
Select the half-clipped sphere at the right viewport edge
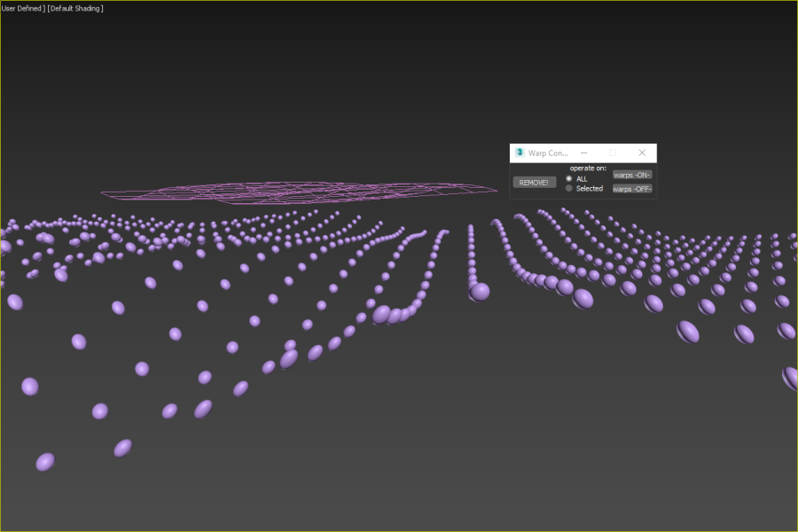[790, 378]
